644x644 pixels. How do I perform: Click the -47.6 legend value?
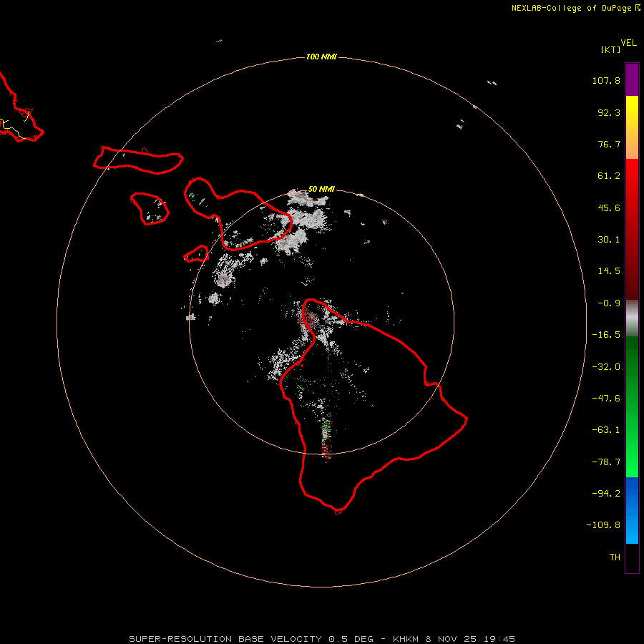coord(606,399)
